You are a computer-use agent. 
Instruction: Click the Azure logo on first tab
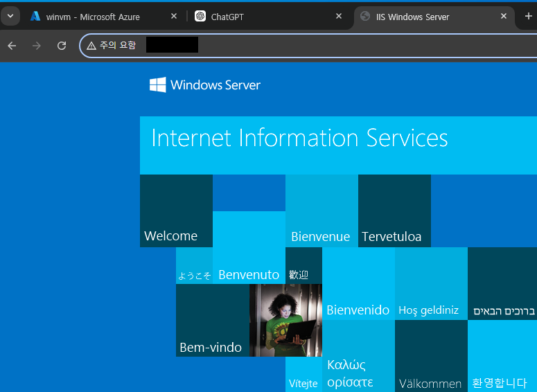(35, 16)
